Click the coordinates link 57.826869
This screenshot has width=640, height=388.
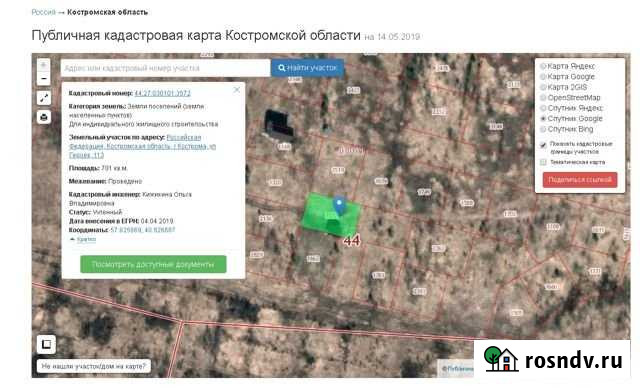(x=142, y=230)
